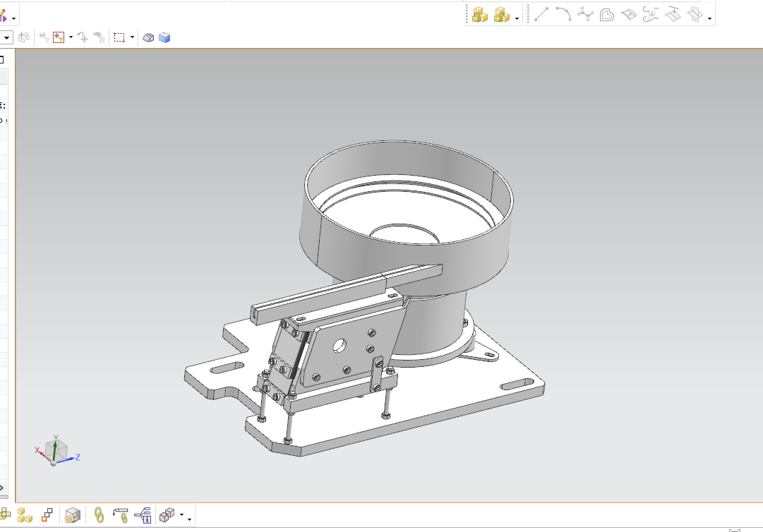Click the round bowl of the feeder model
This screenshot has height=532, width=763.
pos(407,219)
